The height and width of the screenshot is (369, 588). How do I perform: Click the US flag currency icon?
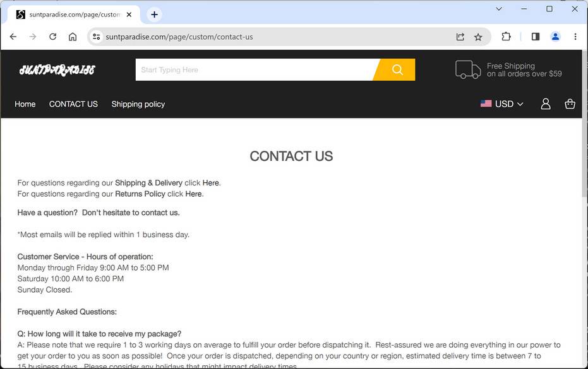pos(486,103)
